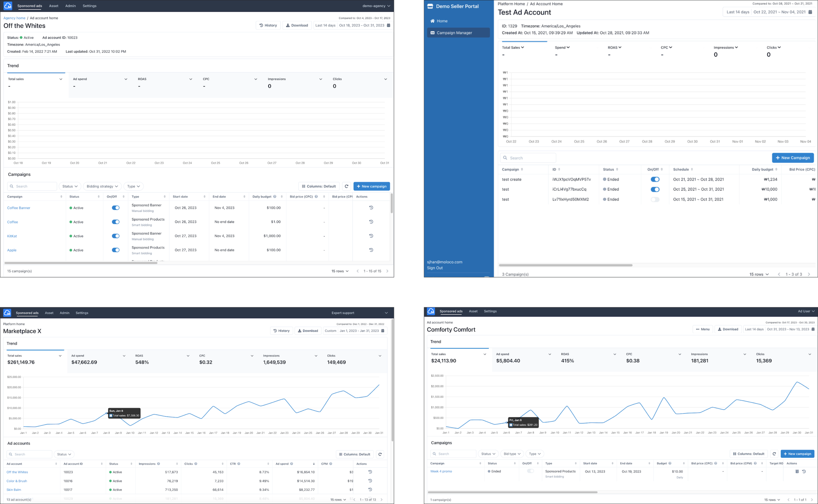
Task: Open the Bid type filter in Comforty Comfort
Action: coord(512,454)
